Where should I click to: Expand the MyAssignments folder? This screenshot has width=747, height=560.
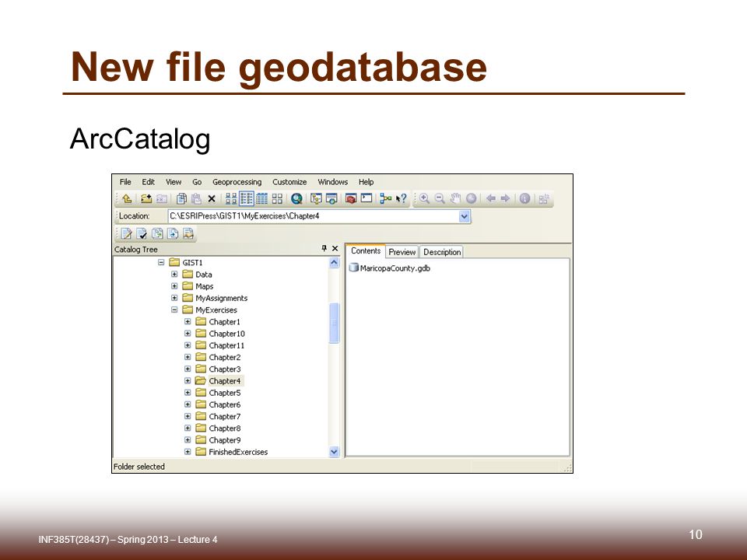pyautogui.click(x=174, y=298)
